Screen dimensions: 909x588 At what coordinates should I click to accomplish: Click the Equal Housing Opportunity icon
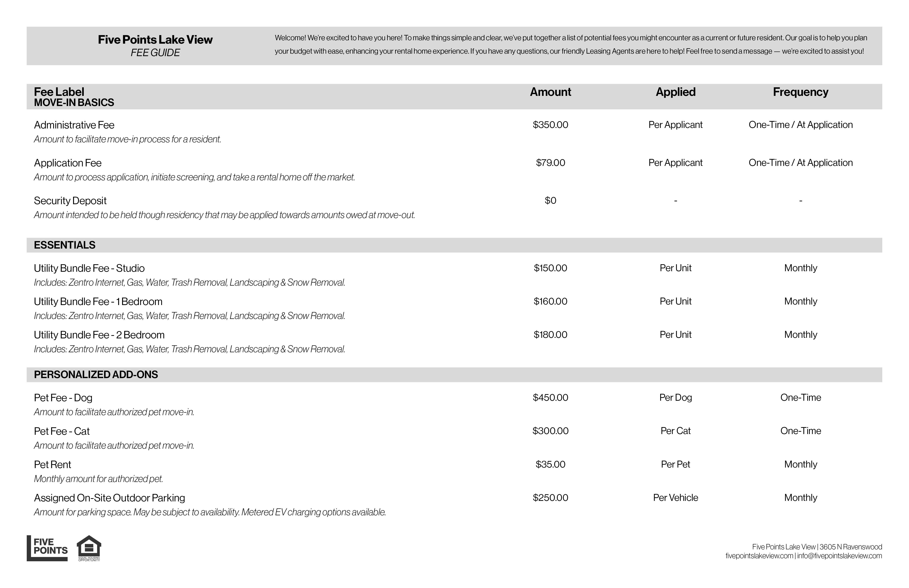tap(89, 548)
